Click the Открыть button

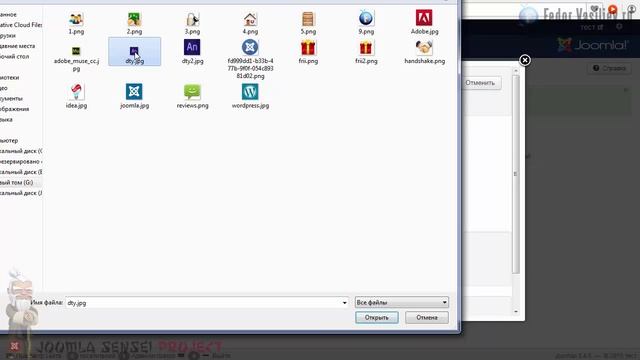click(x=377, y=318)
